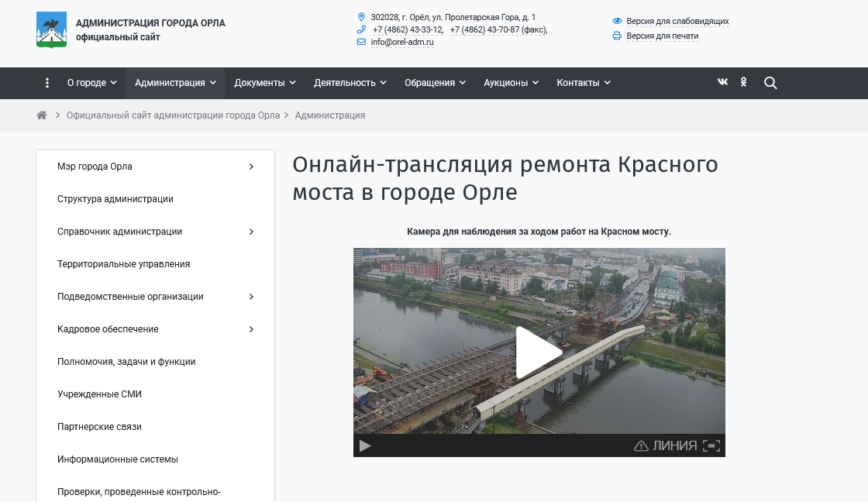Expand Мэр города Орла submenu arrow

click(251, 167)
